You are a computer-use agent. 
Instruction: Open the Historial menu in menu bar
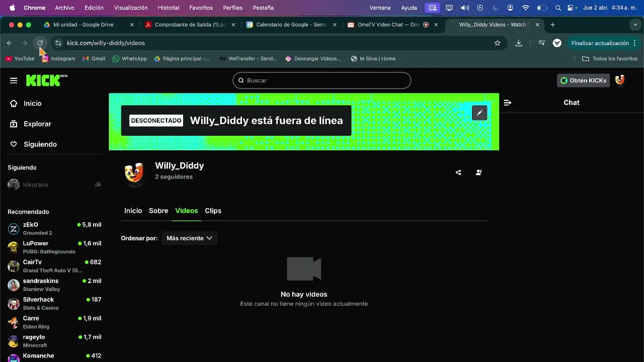169,8
